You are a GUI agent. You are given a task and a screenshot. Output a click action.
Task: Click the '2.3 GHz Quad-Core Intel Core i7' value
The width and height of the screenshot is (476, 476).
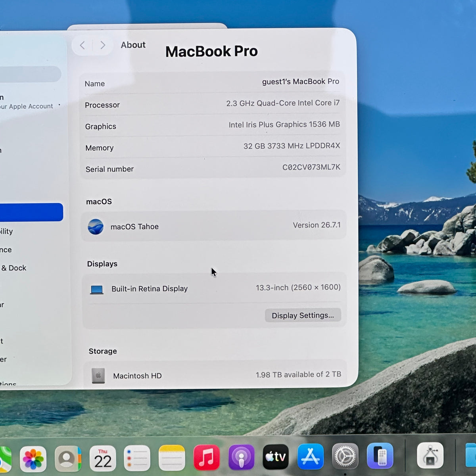click(x=283, y=103)
